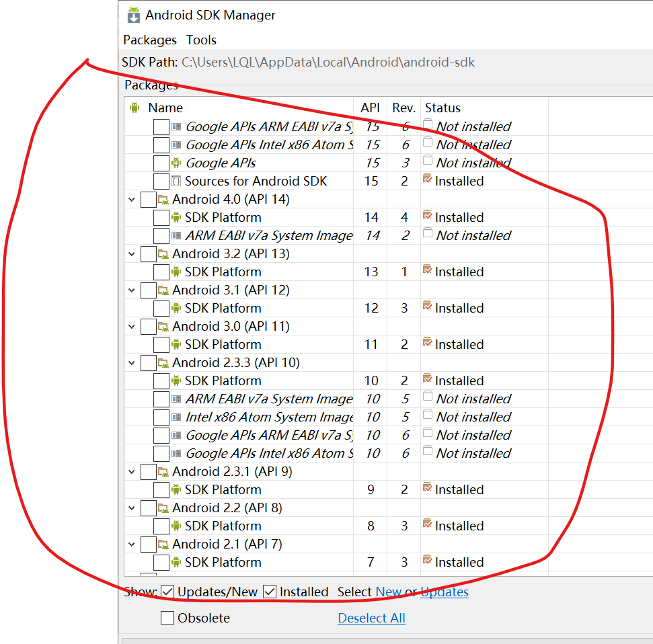Tick the checkbox for SDK Platform API 13
The height and width of the screenshot is (644, 653).
pyautogui.click(x=161, y=272)
